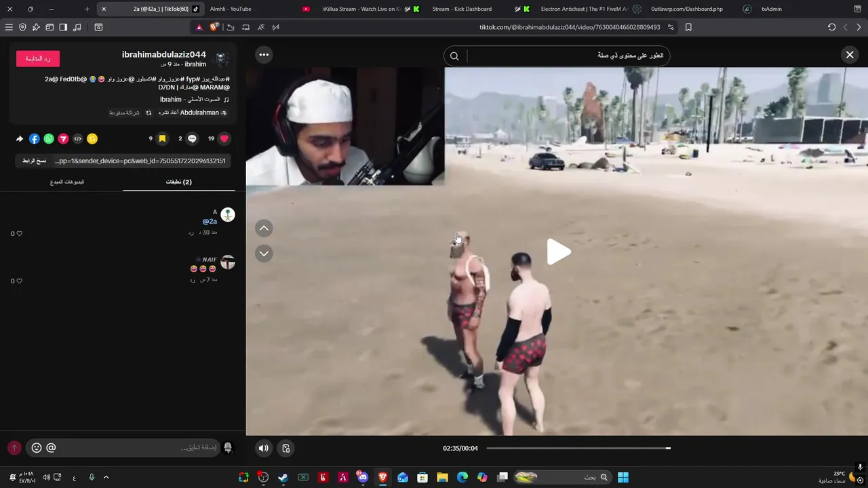Switch to the Almhli - YouTube tab
This screenshot has width=868, height=488.
[x=260, y=9]
